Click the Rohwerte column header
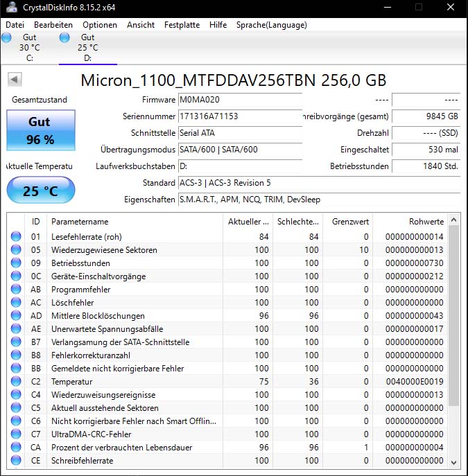468x476 pixels. click(410, 222)
